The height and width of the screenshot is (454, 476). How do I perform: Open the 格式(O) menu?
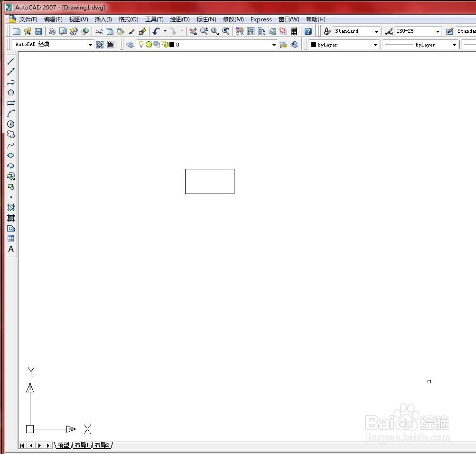(129, 19)
